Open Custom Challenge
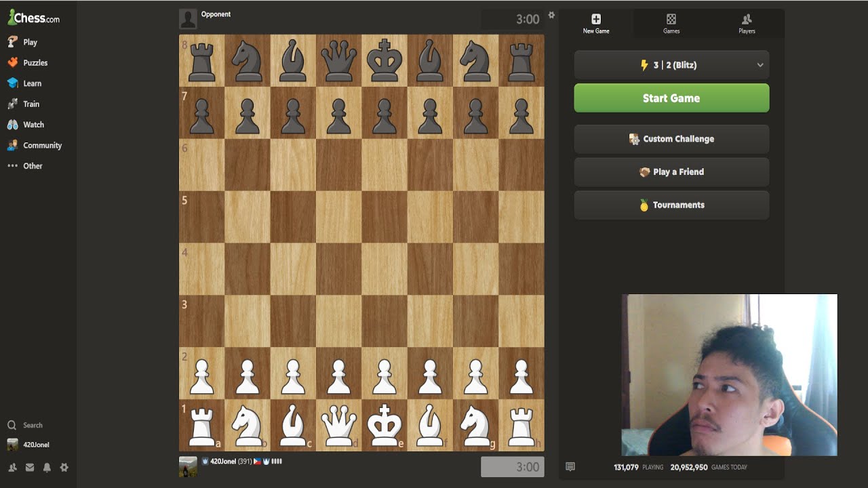868x488 pixels. (671, 139)
